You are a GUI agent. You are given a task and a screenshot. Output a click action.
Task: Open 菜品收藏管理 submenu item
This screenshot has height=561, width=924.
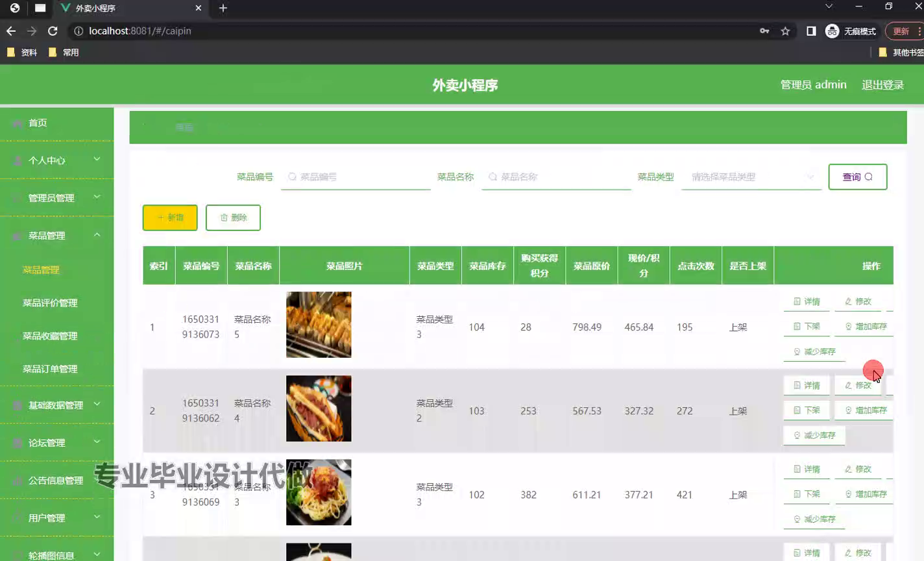click(50, 336)
